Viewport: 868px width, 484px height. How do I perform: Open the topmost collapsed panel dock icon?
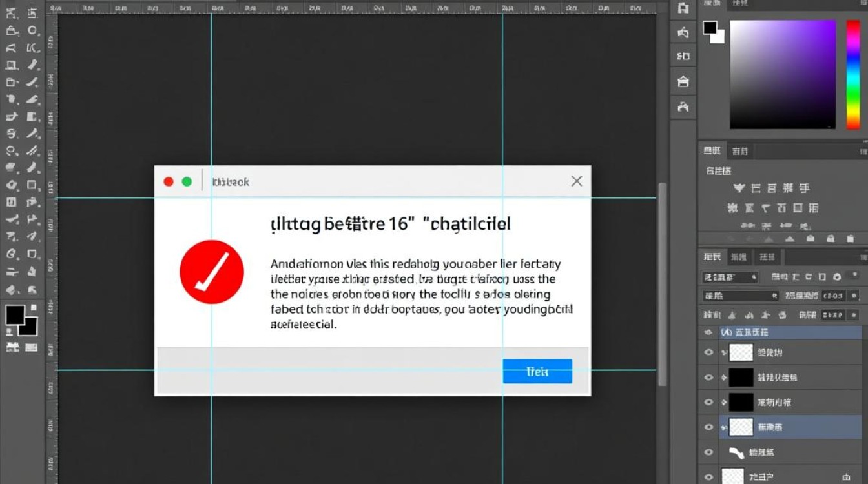click(683, 8)
